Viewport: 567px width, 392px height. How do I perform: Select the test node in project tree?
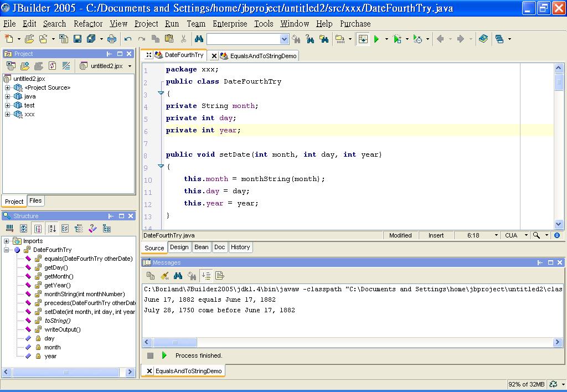(29, 105)
